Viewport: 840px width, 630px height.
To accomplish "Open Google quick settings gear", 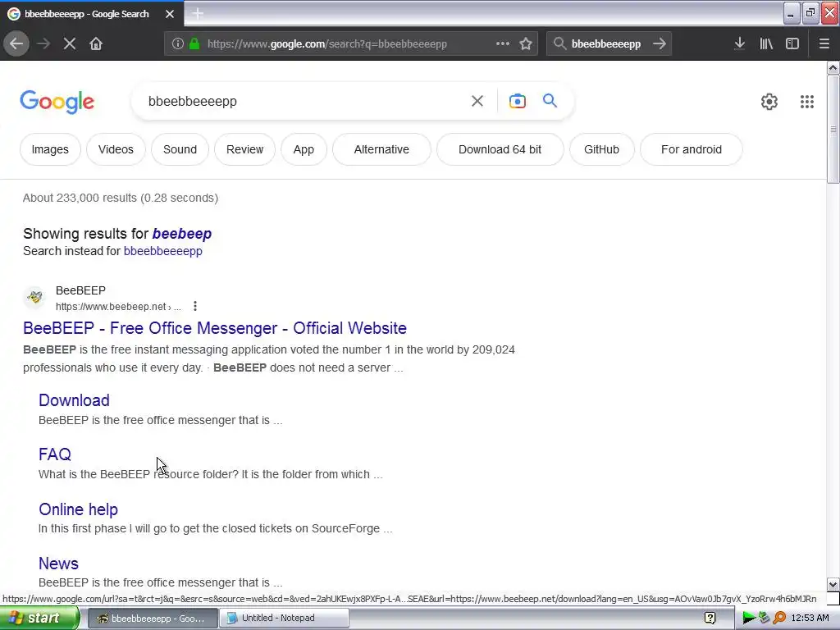I will (769, 101).
